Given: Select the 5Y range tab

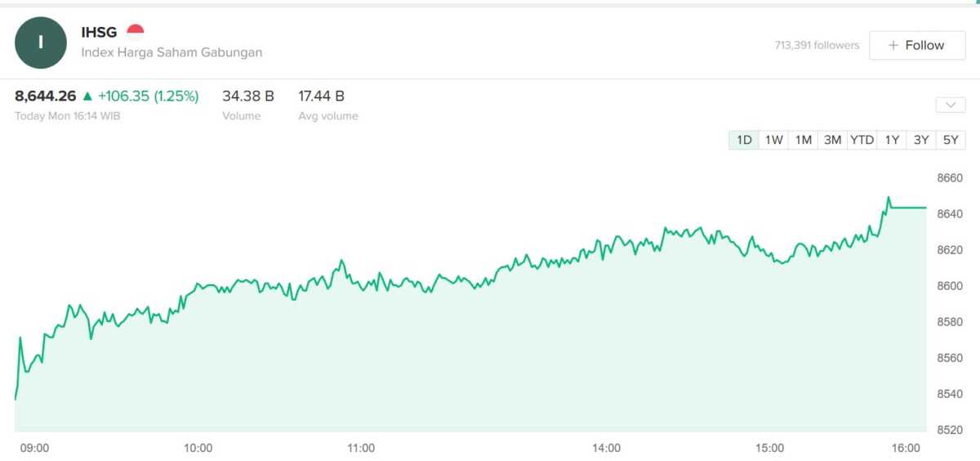Looking at the screenshot, I should click(951, 140).
